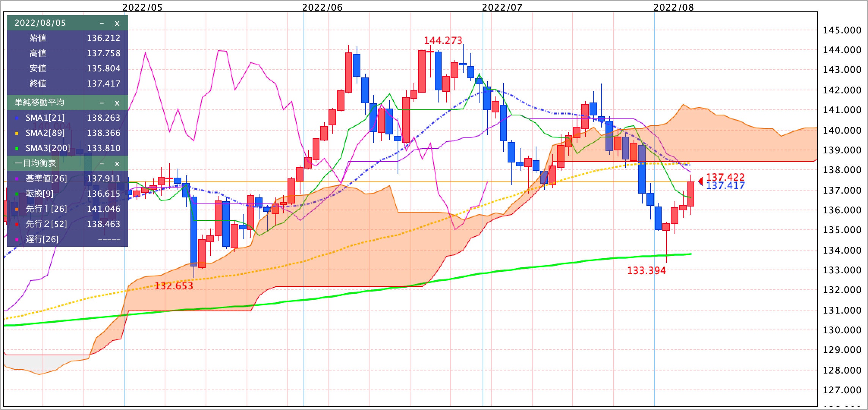Click the 133.394 low price label
This screenshot has width=868, height=410.
(646, 271)
